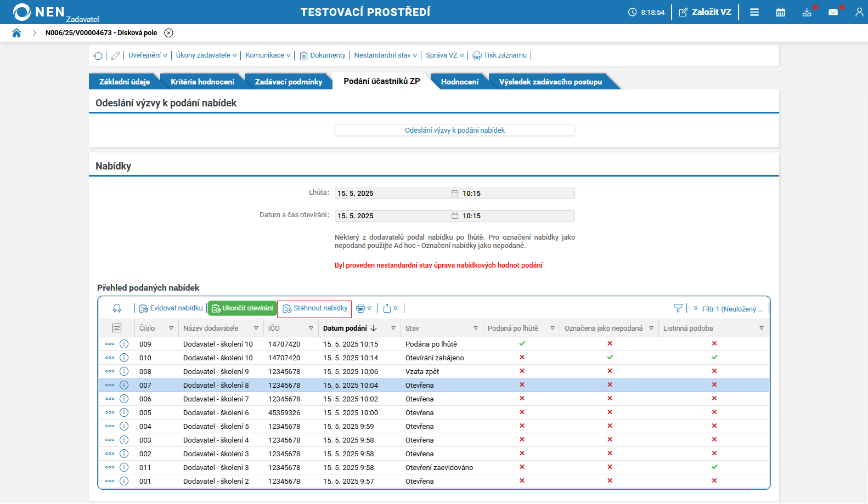The width and height of the screenshot is (868, 504).
Task: Click the Ukončit otevírání button
Action: pos(242,308)
